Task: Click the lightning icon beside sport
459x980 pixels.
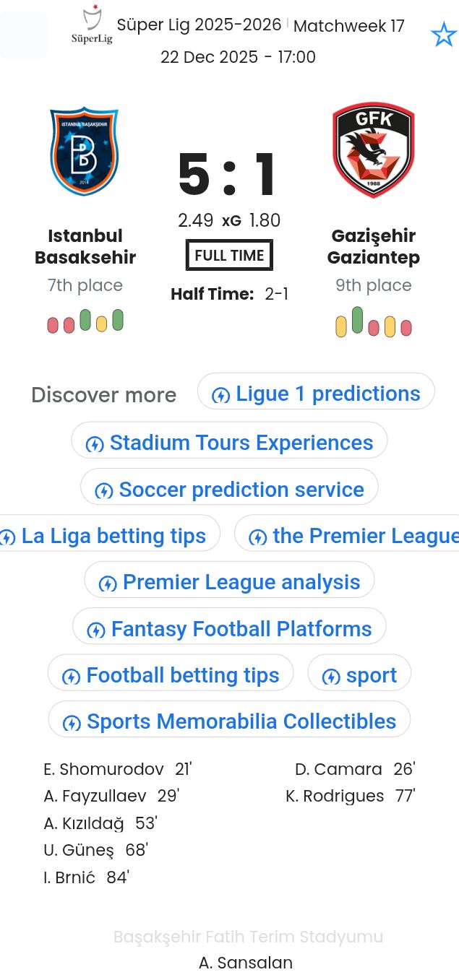Action: click(x=331, y=677)
